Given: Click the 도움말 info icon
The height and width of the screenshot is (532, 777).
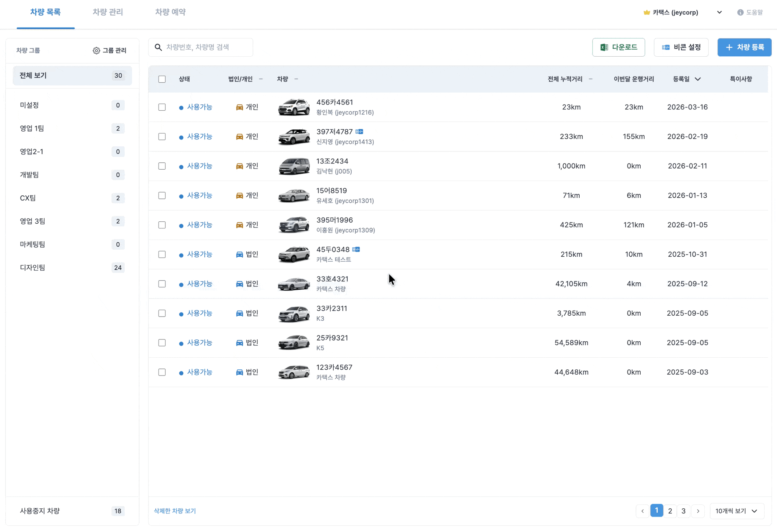Looking at the screenshot, I should [740, 12].
